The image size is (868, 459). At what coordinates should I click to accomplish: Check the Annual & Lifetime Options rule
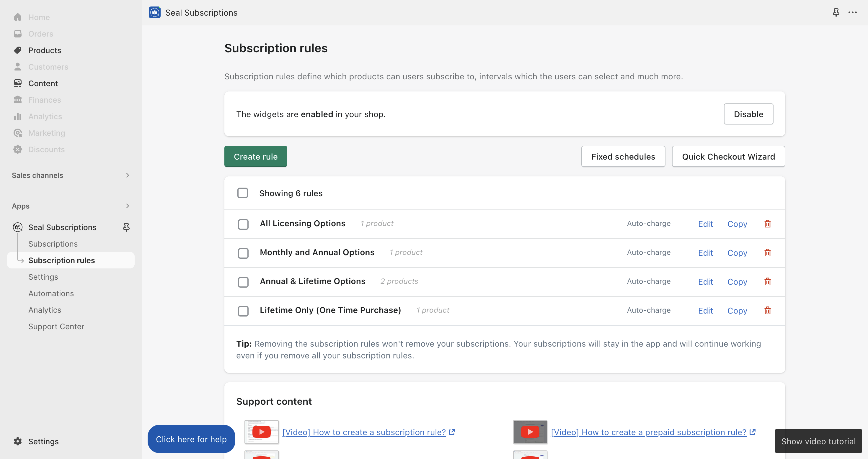[243, 282]
